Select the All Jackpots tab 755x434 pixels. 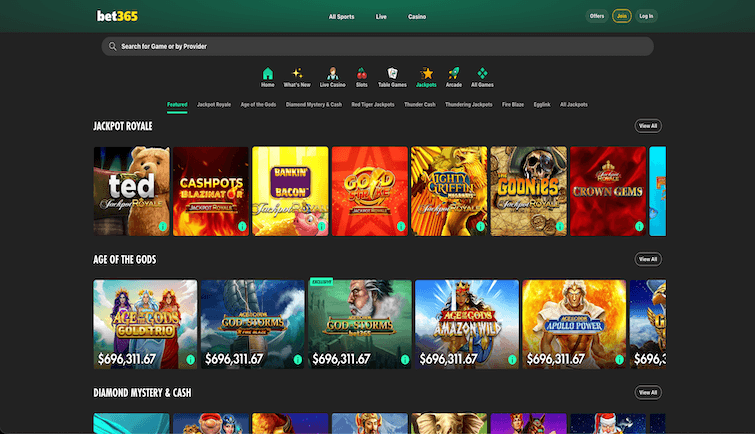coord(573,105)
